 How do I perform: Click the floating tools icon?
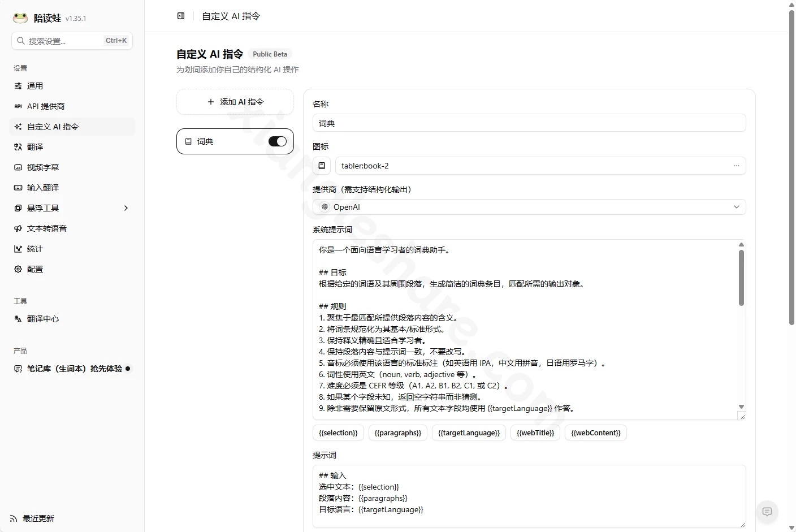click(18, 208)
